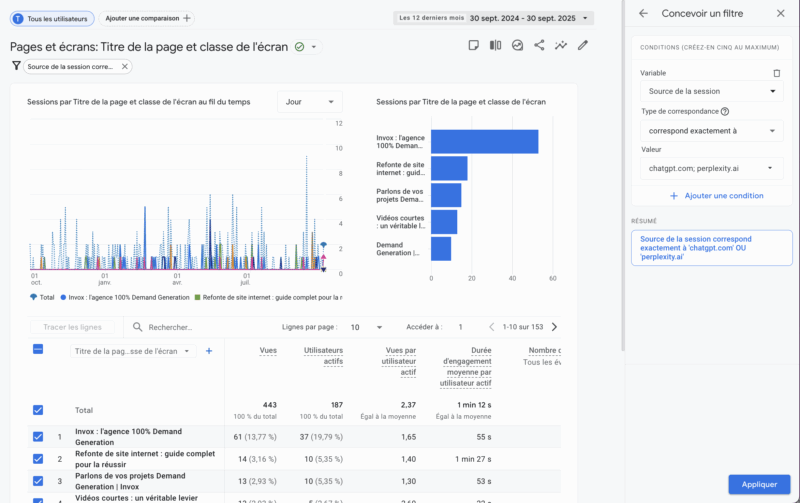This screenshot has height=503, width=800.
Task: Click the pencil icon to customize report
Action: (583, 45)
